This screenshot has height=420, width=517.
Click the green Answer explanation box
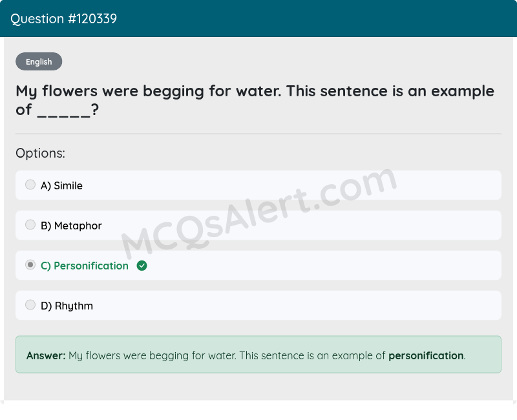tap(258, 355)
